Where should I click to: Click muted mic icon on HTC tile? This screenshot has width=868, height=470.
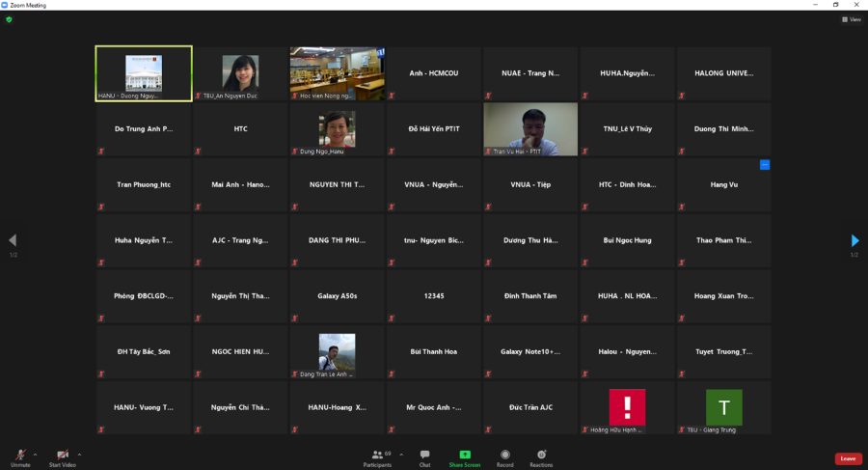pos(198,152)
